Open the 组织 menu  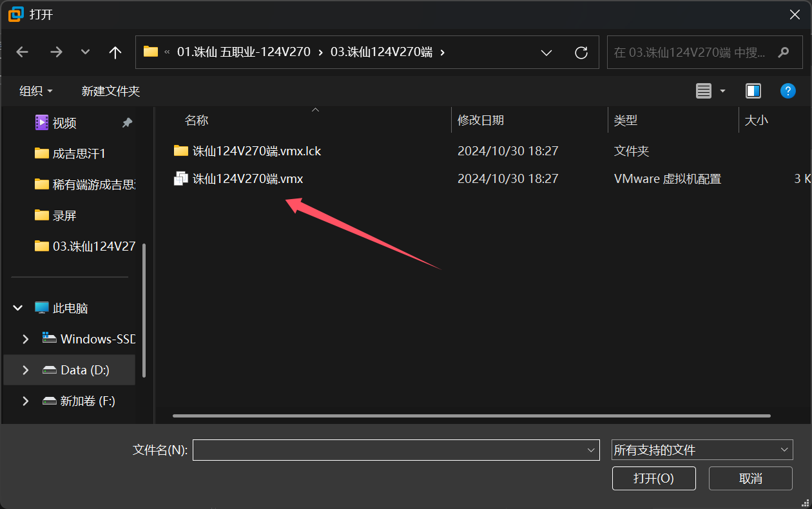tap(36, 91)
